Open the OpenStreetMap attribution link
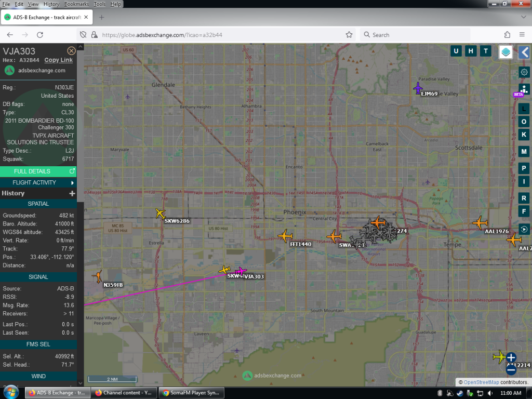The height and width of the screenshot is (399, 532). coord(481,382)
